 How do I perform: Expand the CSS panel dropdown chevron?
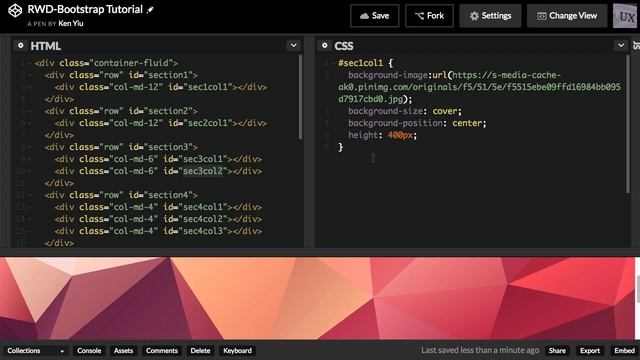pos(621,45)
